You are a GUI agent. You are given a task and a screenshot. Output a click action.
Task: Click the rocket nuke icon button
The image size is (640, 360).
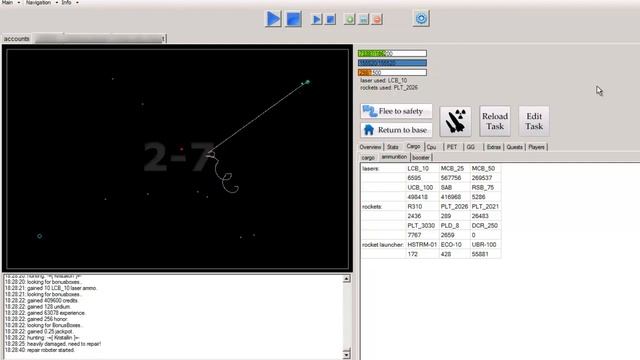456,121
